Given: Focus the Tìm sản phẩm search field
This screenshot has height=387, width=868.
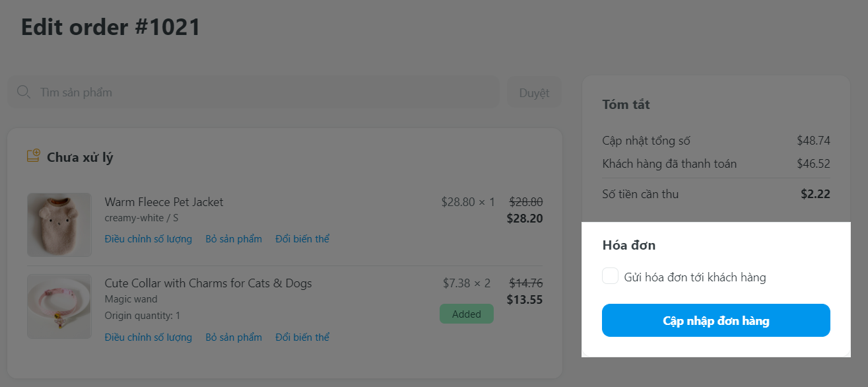Looking at the screenshot, I should tap(264, 92).
